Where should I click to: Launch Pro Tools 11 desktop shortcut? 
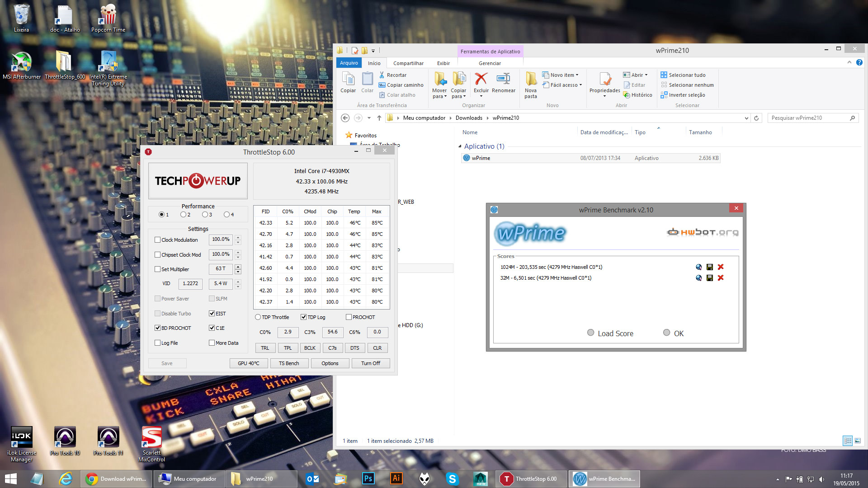click(108, 441)
